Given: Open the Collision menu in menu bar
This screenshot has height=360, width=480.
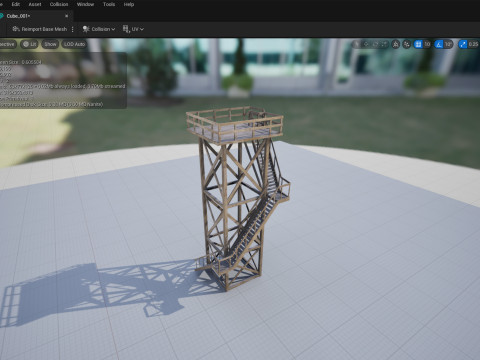Looking at the screenshot, I should click(59, 4).
